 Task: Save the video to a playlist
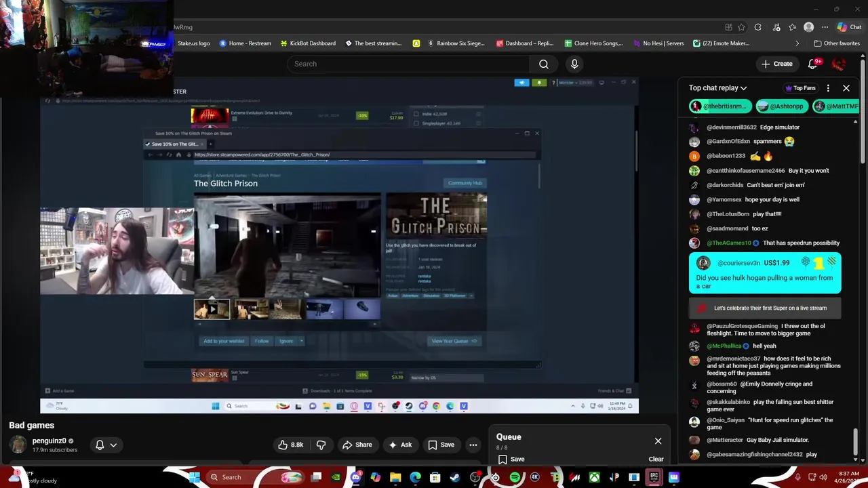coord(441,445)
